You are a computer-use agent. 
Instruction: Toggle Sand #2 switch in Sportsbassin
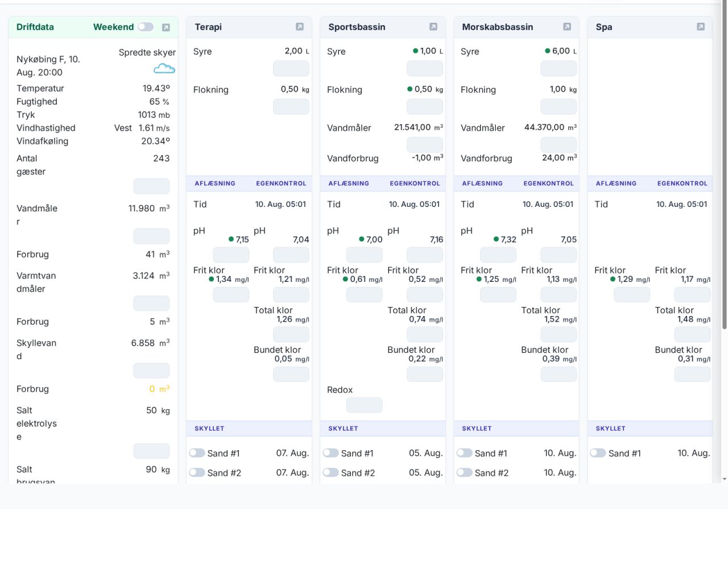[x=330, y=472]
